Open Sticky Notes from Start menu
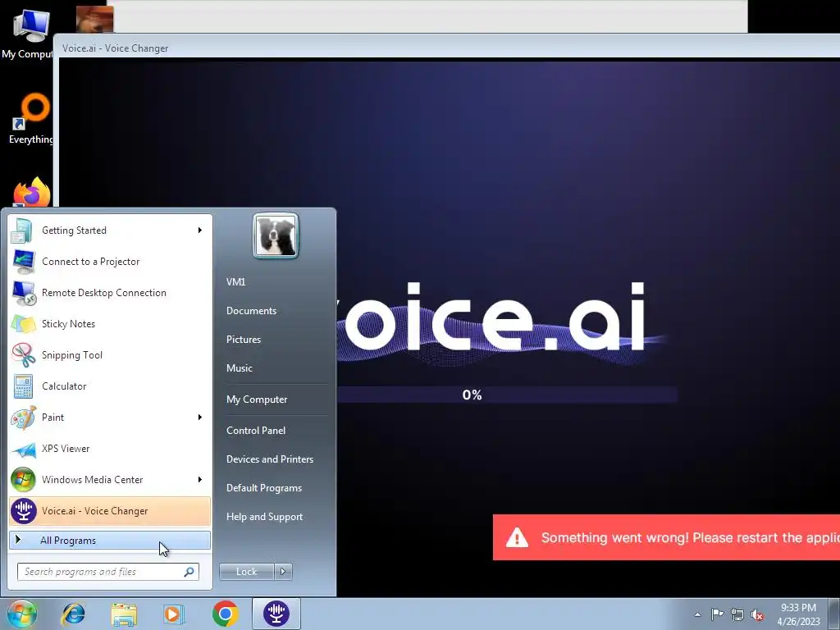 tap(110, 323)
